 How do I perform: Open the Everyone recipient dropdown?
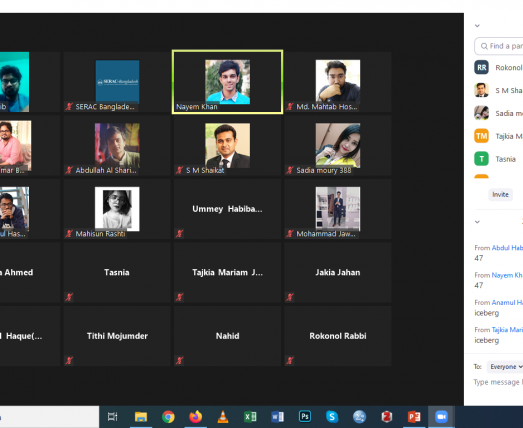(505, 367)
